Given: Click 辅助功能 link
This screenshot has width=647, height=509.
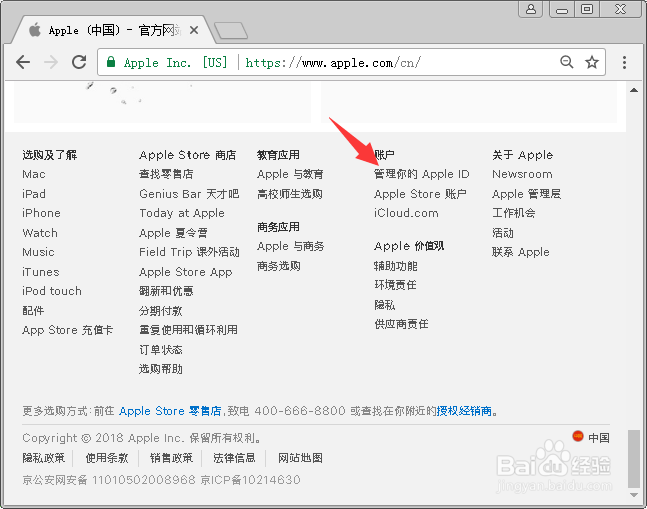Looking at the screenshot, I should (396, 266).
